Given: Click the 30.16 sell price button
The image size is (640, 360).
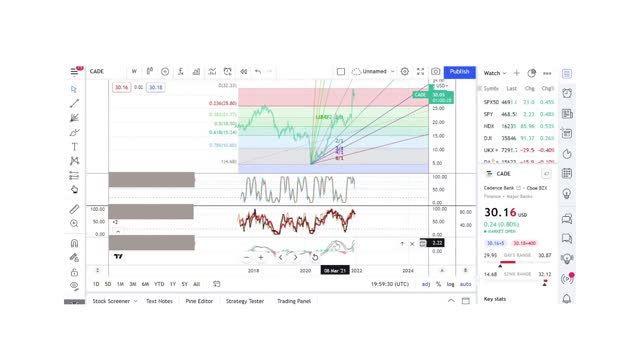Looking at the screenshot, I should click(121, 87).
